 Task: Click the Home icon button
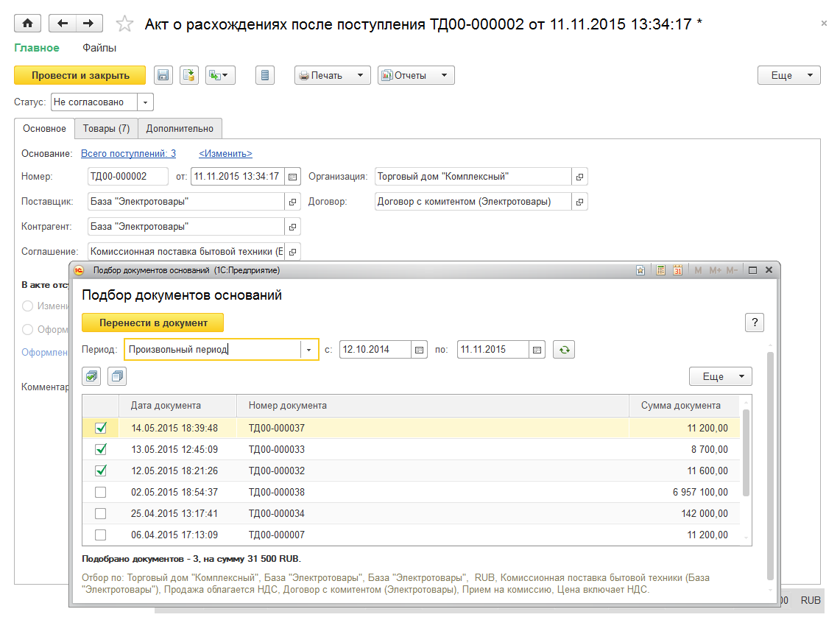pos(28,24)
